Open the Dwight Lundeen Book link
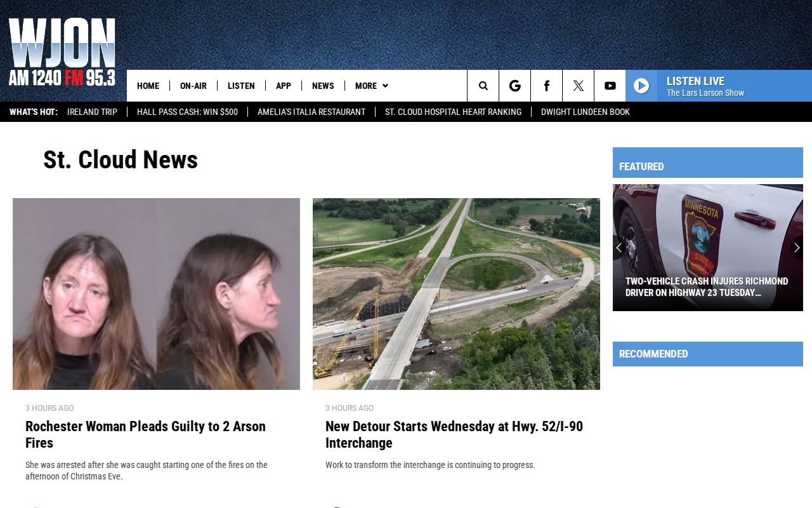This screenshot has width=812, height=508. [586, 112]
